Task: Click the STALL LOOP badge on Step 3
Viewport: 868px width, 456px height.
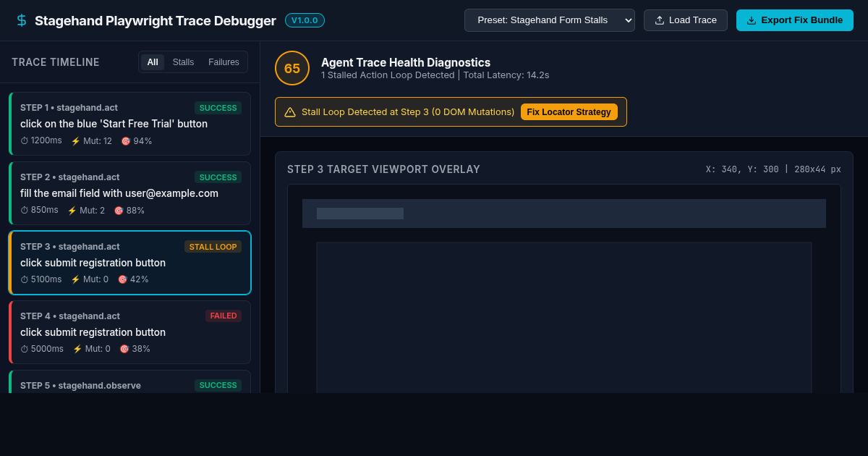Action: click(213, 247)
